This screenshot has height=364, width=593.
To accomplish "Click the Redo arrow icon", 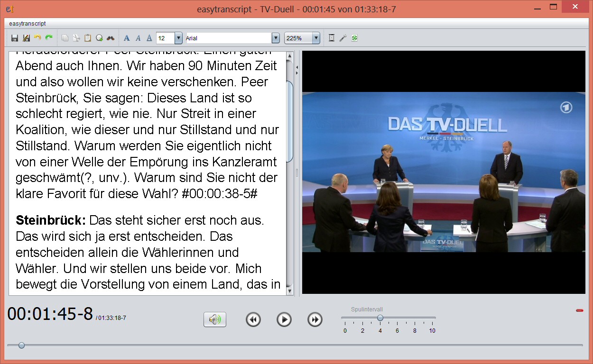I will (48, 38).
